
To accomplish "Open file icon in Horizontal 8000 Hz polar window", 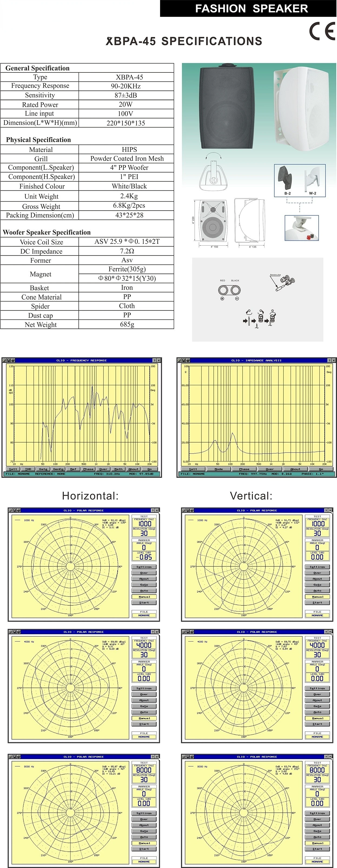I will pyautogui.click(x=11, y=757).
